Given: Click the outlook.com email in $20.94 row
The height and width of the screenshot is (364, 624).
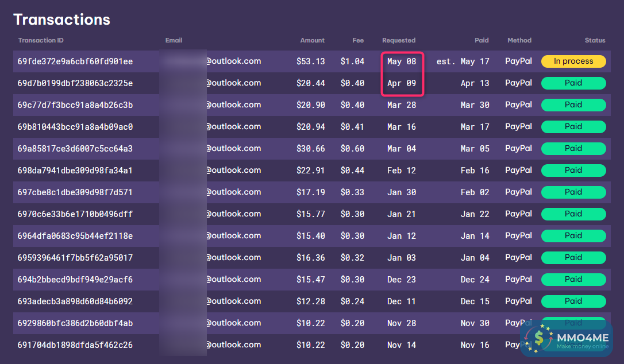Looking at the screenshot, I should pos(234,126).
